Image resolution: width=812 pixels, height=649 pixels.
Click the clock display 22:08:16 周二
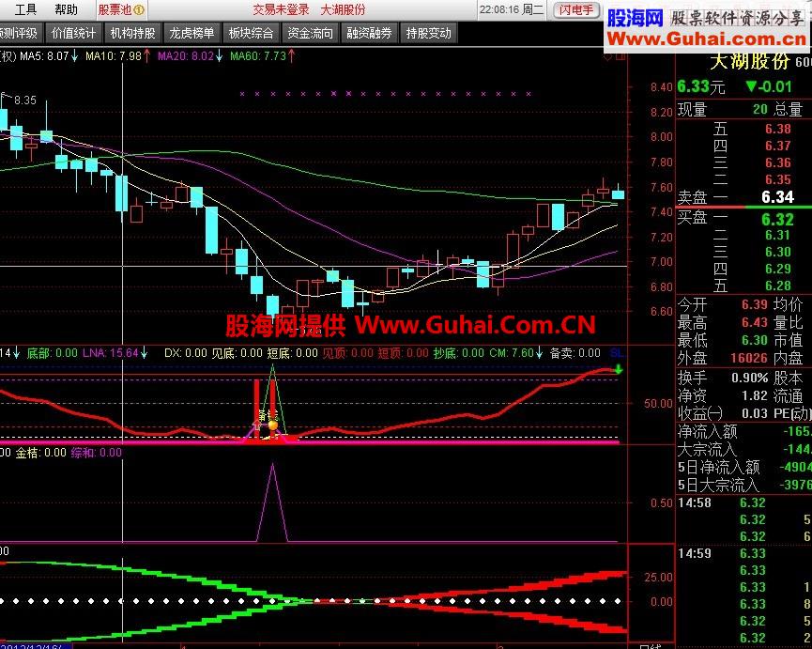pos(511,9)
